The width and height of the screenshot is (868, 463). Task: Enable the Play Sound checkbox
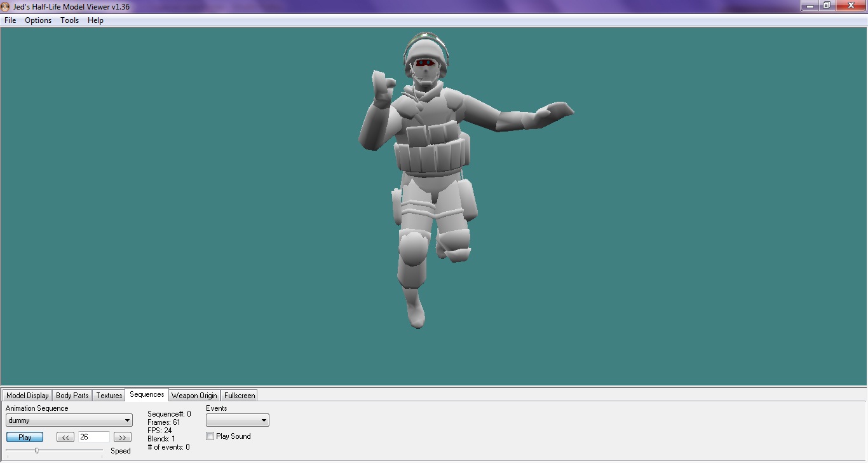coord(210,436)
